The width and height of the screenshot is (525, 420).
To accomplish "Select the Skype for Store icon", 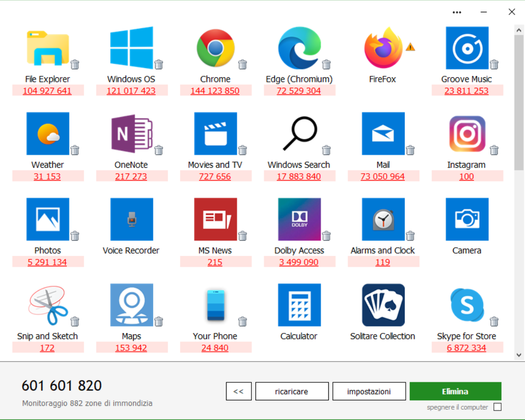I will click(x=467, y=305).
